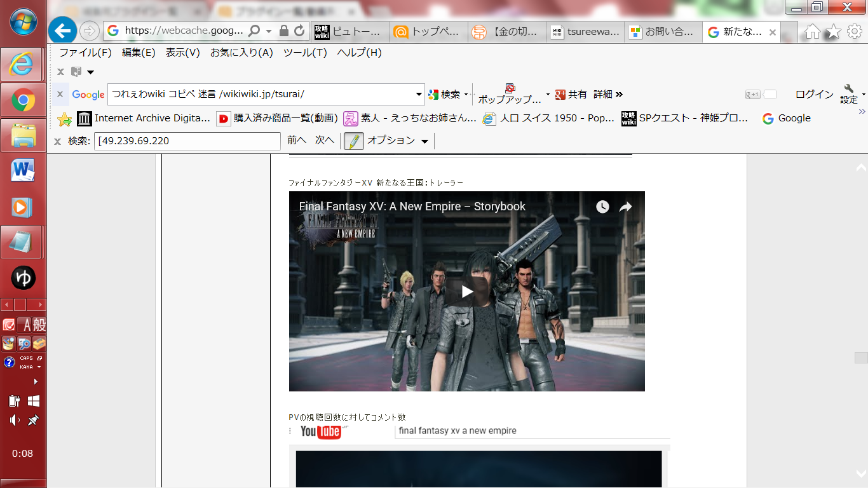Screen dimensions: 868x488
Task: Open the ポップアップ blocker dropdown arrow
Action: click(548, 95)
